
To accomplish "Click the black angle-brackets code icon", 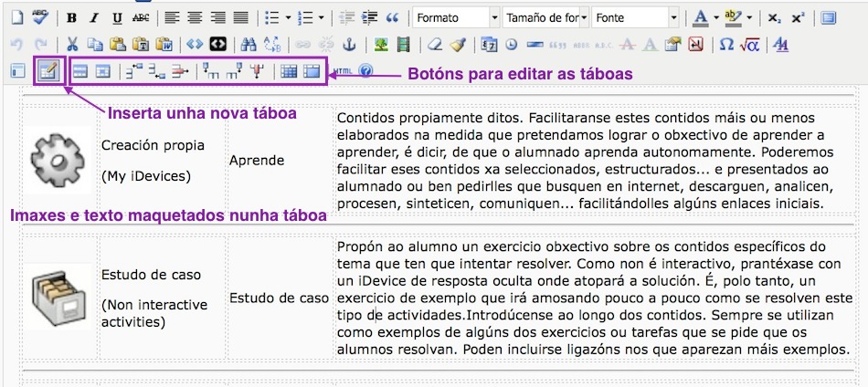I will (x=218, y=44).
